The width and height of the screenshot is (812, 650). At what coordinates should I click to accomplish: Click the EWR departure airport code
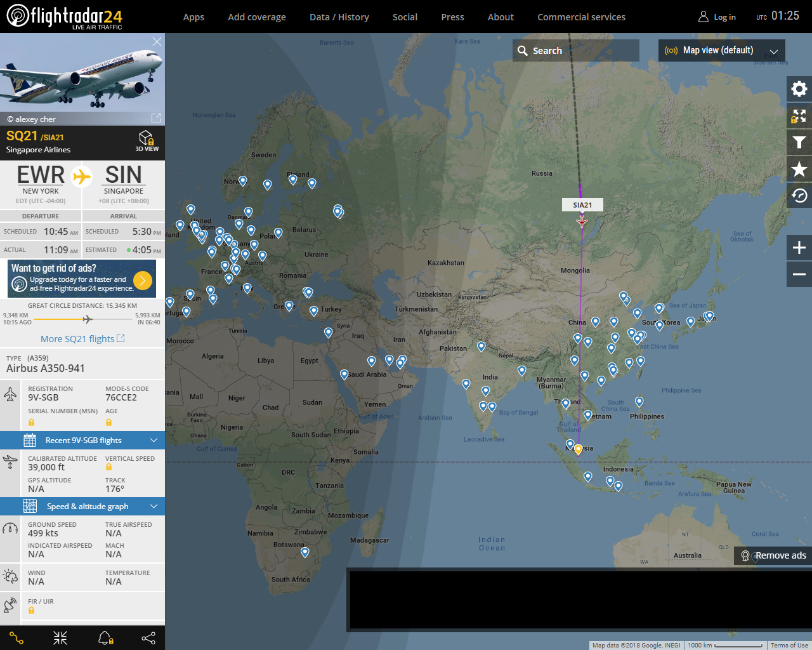tap(41, 175)
